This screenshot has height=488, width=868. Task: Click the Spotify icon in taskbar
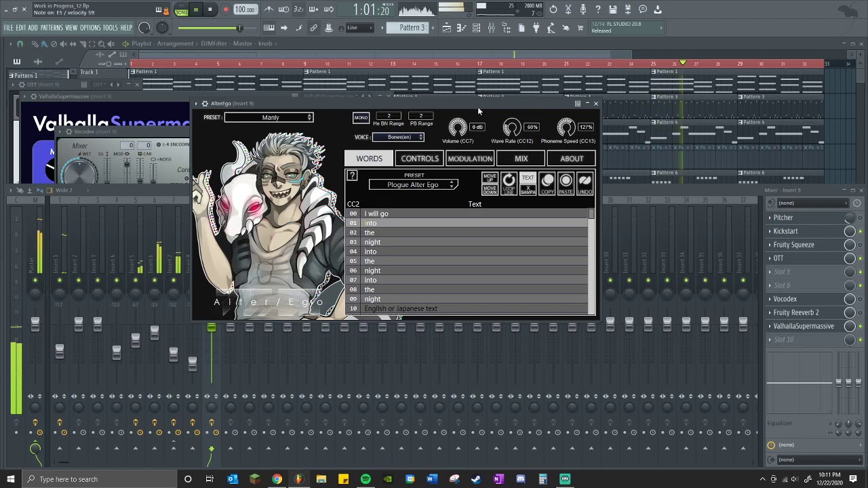point(366,479)
